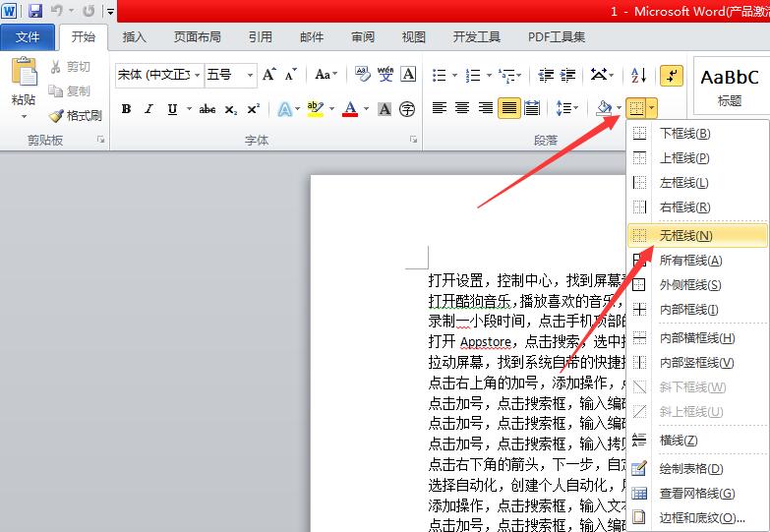Viewport: 770px width, 532px height.
Task: Click the Save icon in quick access toolbar
Action: [34, 10]
